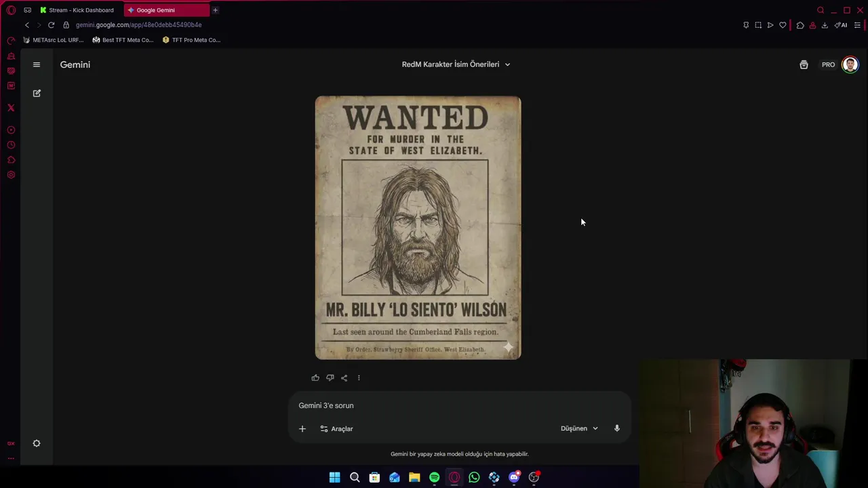This screenshot has width=868, height=488.
Task: Open the Google account profile avatar
Action: click(x=850, y=64)
